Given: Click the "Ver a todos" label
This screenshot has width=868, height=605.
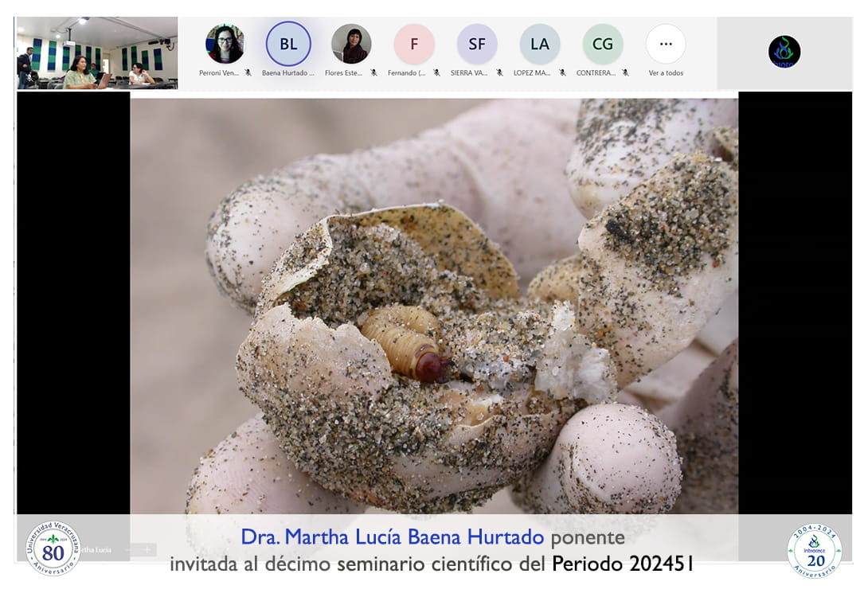Looking at the screenshot, I should (x=666, y=72).
